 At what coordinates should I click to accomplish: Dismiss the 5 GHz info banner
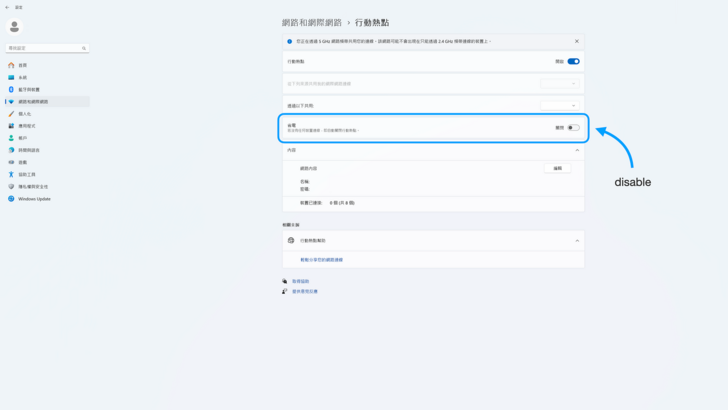[x=576, y=41]
